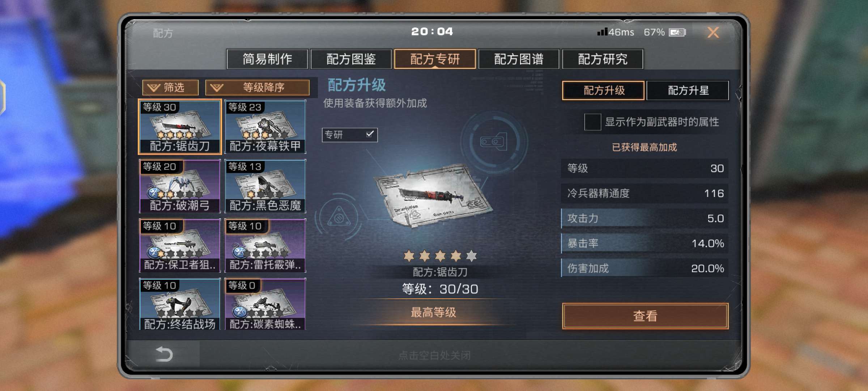Image resolution: width=868 pixels, height=391 pixels.
Task: Select the 配方:破潮弓 recipe card
Action: click(180, 186)
